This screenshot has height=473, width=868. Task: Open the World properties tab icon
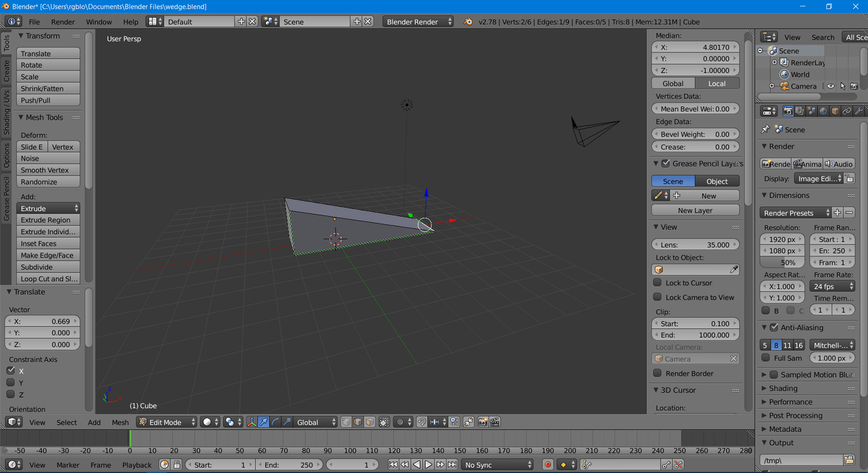pyautogui.click(x=823, y=111)
